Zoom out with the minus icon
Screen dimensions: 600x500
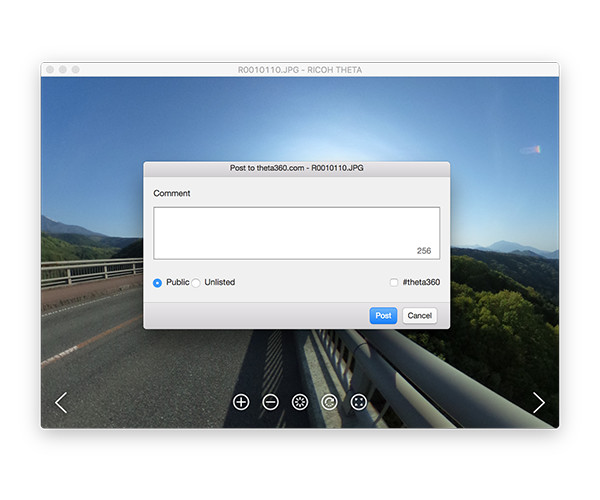tap(270, 402)
